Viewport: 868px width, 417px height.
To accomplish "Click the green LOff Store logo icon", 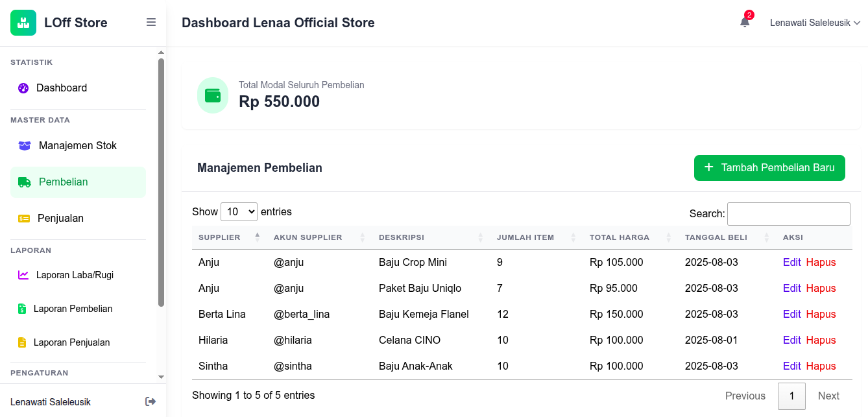I will [x=23, y=23].
